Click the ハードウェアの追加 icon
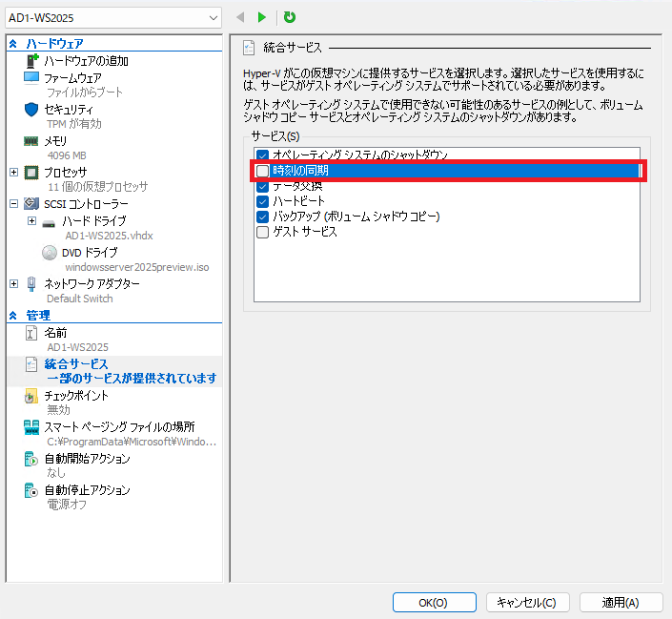The width and height of the screenshot is (672, 619). coord(32,61)
